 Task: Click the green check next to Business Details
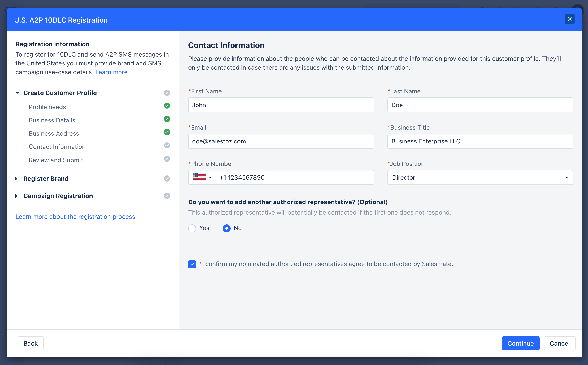[167, 119]
